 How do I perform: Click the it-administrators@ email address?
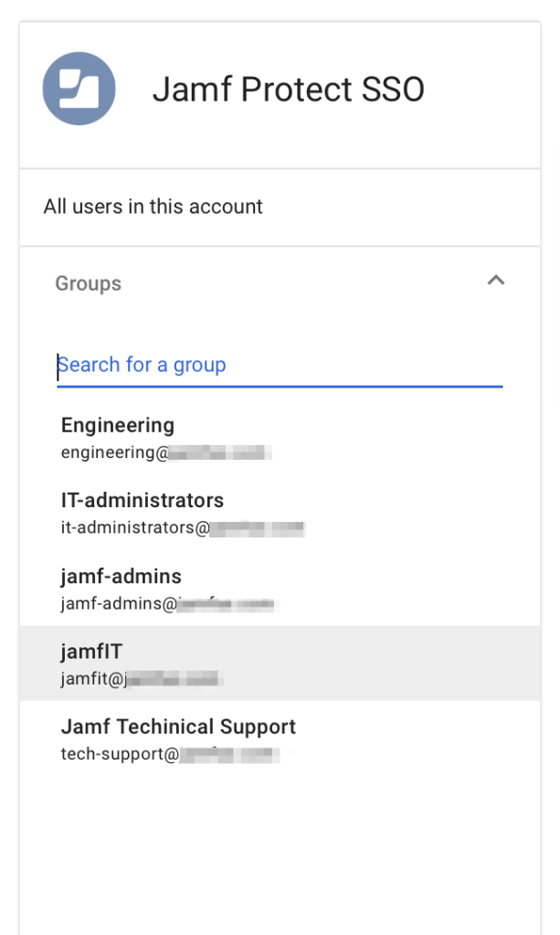(135, 527)
